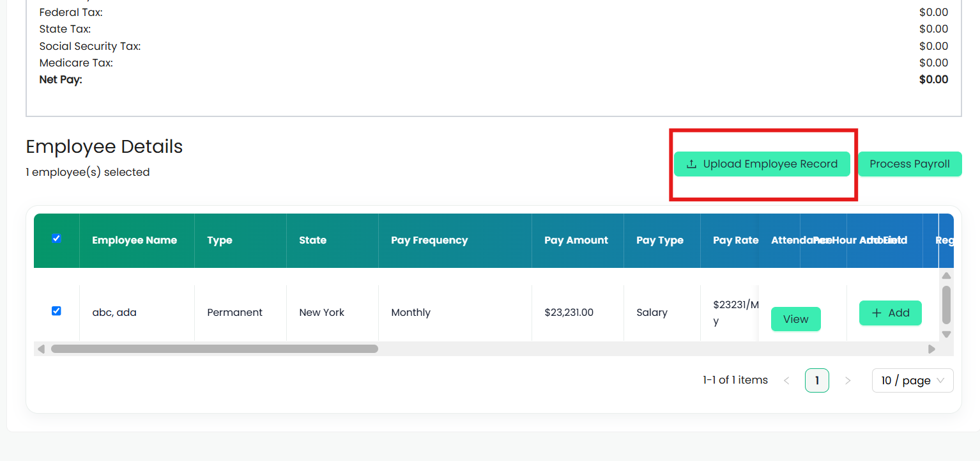Click the vertical scrollbar down arrow in table

click(x=947, y=334)
